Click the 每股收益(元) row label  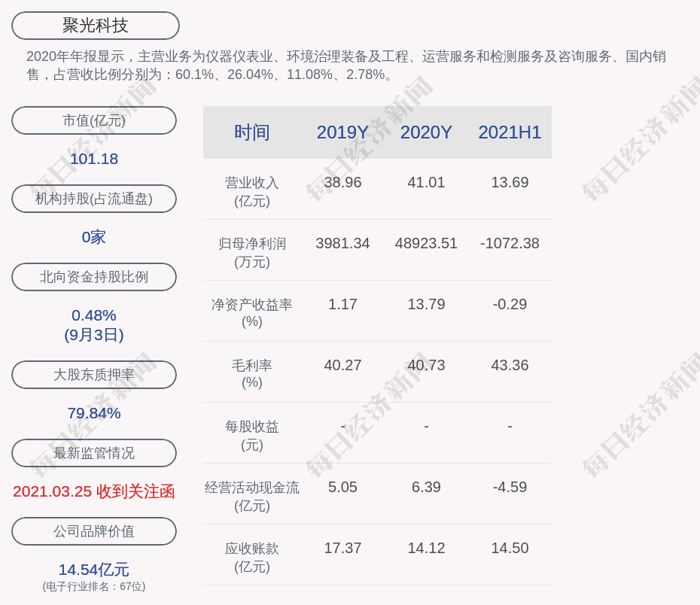pos(252,436)
